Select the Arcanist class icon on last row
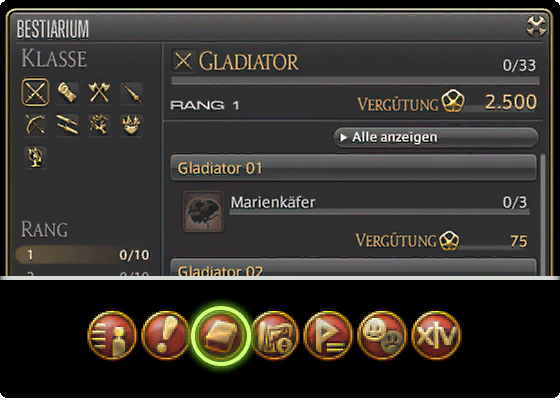This screenshot has width=560, height=400. pos(35,156)
